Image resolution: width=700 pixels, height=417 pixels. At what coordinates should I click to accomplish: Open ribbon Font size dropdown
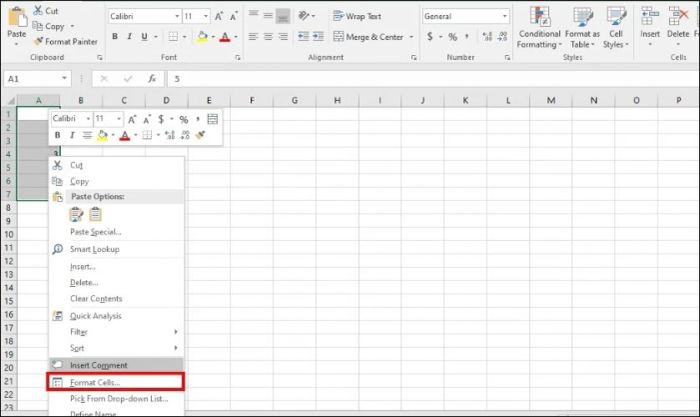[x=206, y=17]
